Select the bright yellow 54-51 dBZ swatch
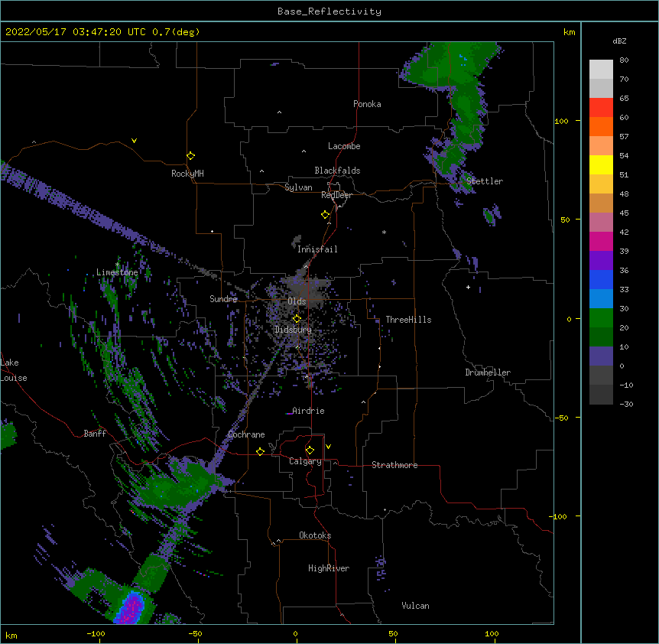This screenshot has height=644, width=659. tap(601, 164)
